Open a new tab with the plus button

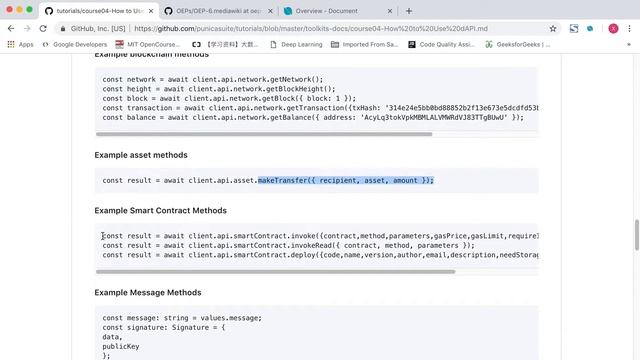click(409, 11)
